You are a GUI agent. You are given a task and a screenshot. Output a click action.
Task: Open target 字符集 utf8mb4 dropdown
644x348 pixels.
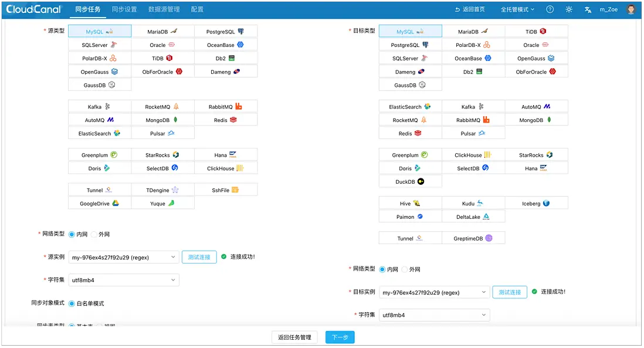(x=434, y=315)
